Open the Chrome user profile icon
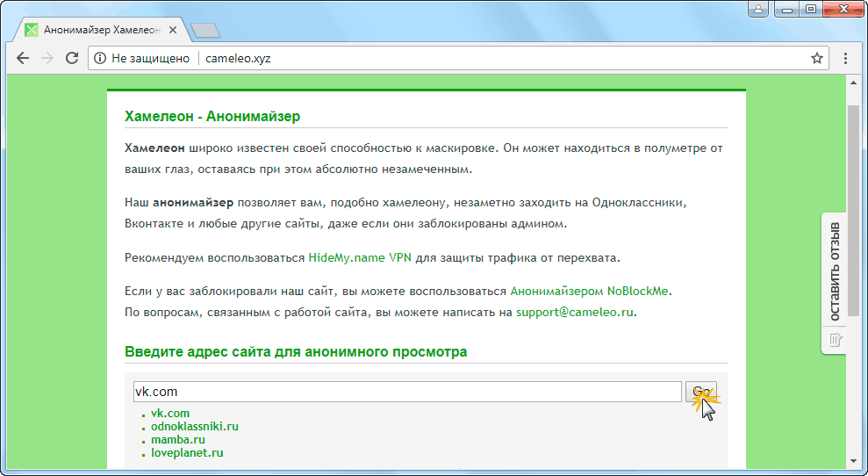Image resolution: width=868 pixels, height=476 pixels. [757, 9]
